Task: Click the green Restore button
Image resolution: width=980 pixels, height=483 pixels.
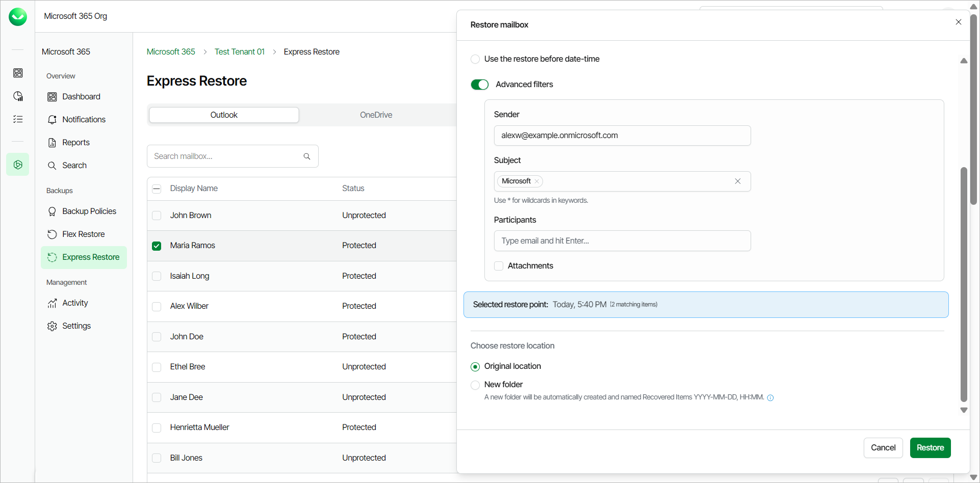Action: (x=930, y=448)
